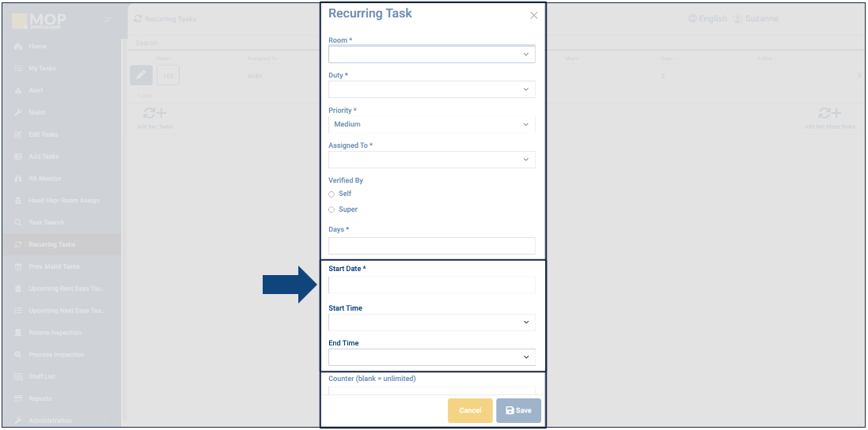The width and height of the screenshot is (868, 430).
Task: Open the Priority dropdown showing Medium
Action: pos(431,124)
